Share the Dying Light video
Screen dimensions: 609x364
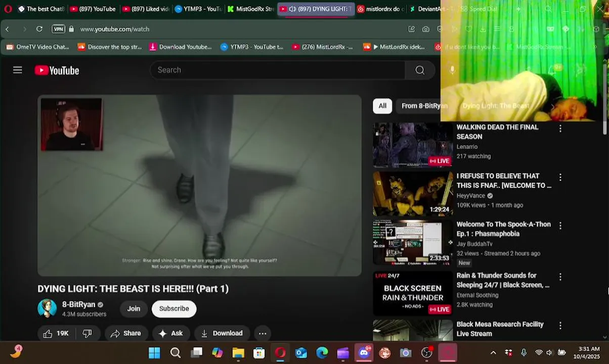click(125, 333)
